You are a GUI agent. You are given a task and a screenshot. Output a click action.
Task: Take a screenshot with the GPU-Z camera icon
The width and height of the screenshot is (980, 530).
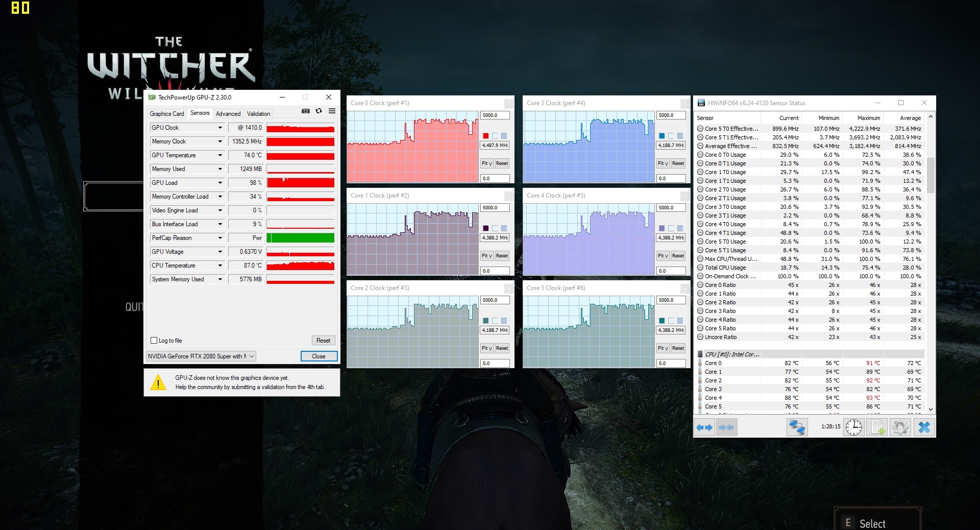tap(305, 111)
